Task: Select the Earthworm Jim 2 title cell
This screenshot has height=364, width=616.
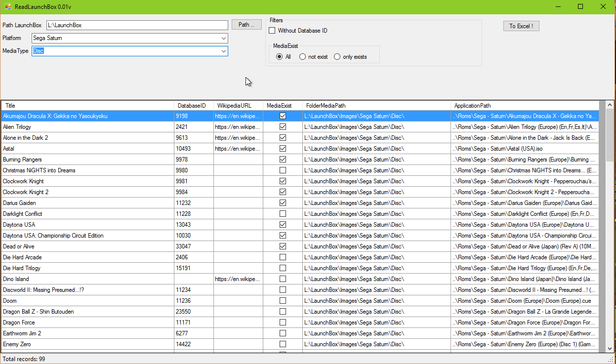Action: [87, 333]
